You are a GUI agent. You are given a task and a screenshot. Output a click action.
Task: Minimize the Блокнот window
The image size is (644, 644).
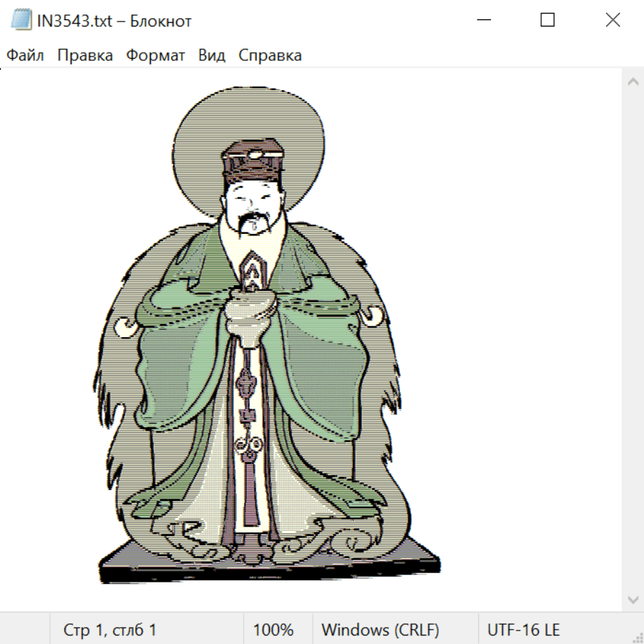(483, 20)
